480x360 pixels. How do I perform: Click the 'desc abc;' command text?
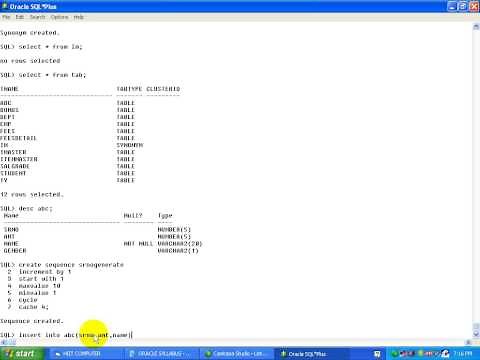point(36,208)
